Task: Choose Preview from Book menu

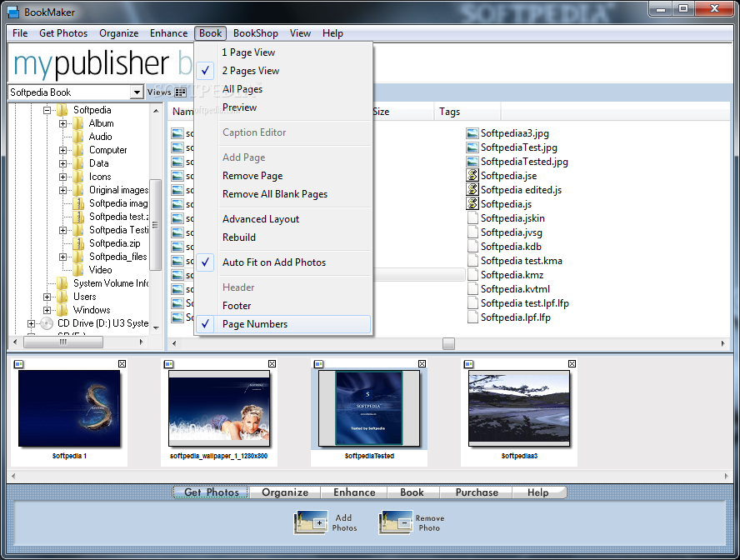Action: tap(282, 107)
